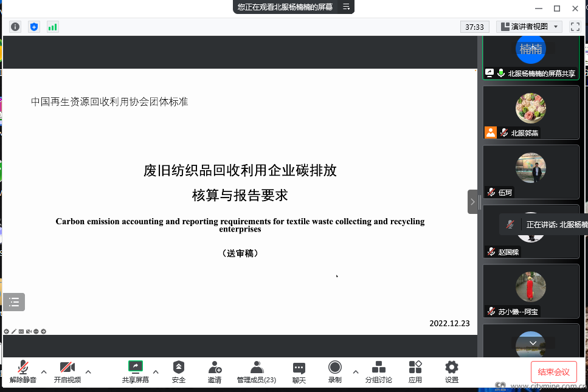Open the Chat panel
This screenshot has height=392, width=588.
coord(299,372)
